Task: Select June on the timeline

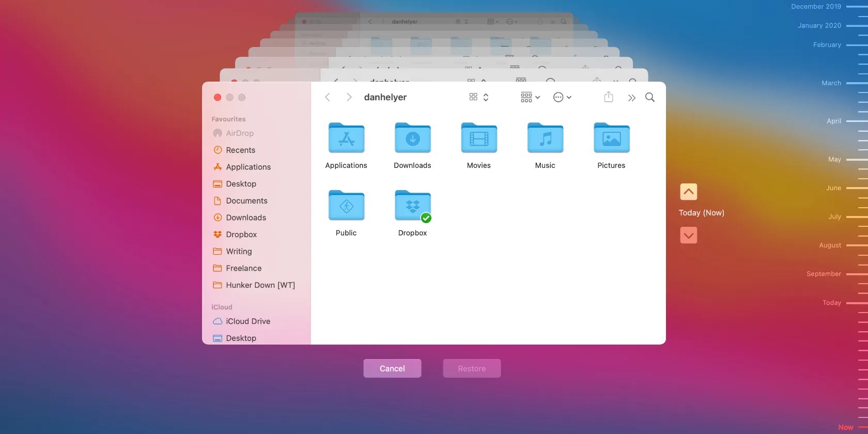Action: pyautogui.click(x=833, y=188)
